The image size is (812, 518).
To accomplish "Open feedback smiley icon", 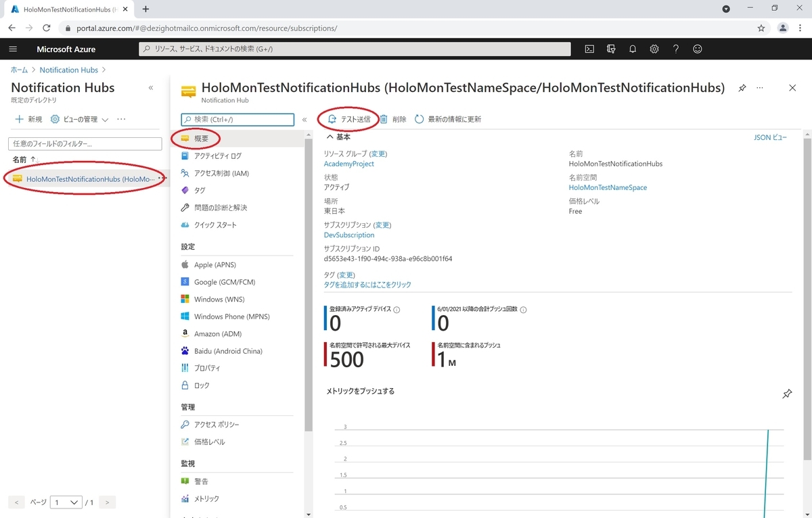I will tap(698, 49).
